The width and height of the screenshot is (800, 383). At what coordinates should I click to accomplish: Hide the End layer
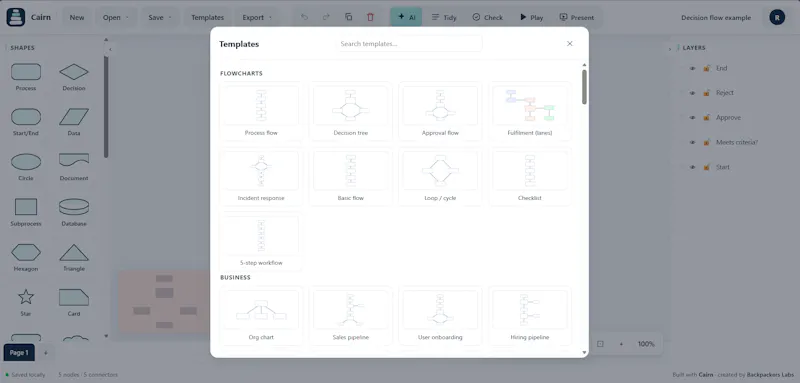[692, 68]
